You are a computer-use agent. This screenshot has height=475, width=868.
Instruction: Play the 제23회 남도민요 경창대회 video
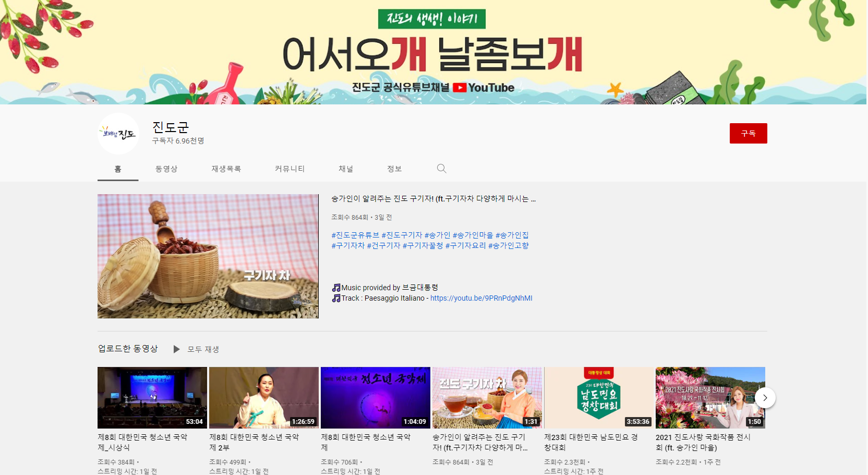click(x=598, y=397)
